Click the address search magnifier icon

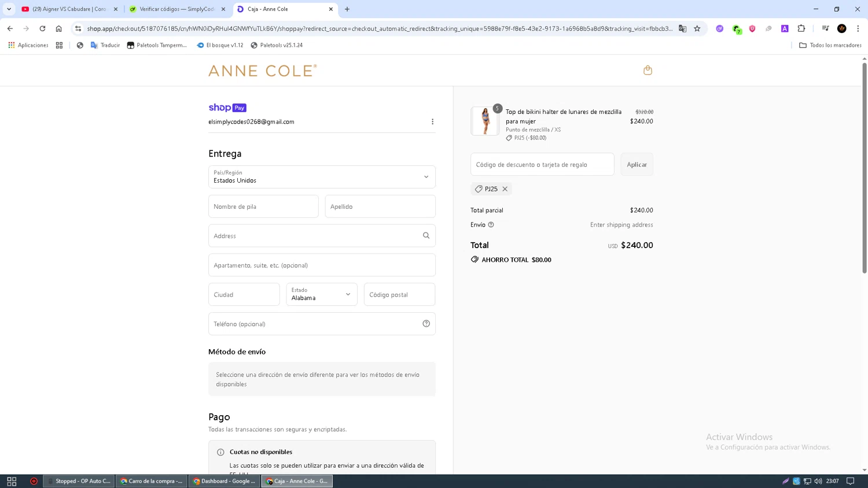tap(426, 235)
